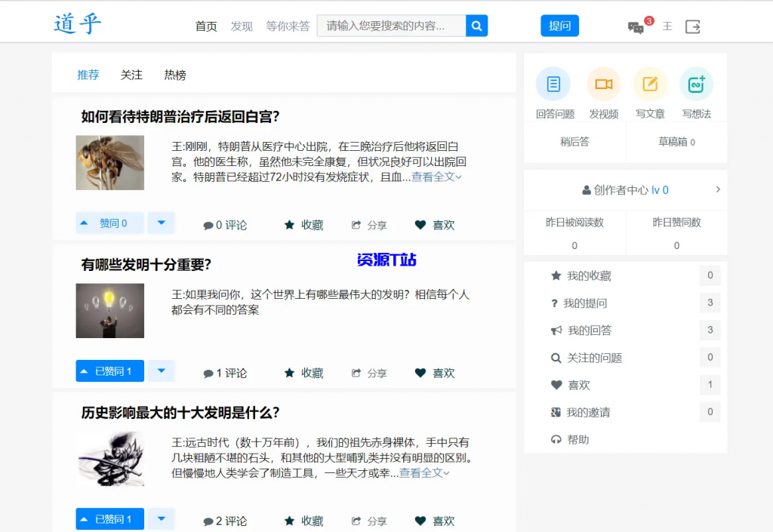Expand 查看全文 on the 十大发明 answer
This screenshot has width=773, height=532.
pos(424,473)
